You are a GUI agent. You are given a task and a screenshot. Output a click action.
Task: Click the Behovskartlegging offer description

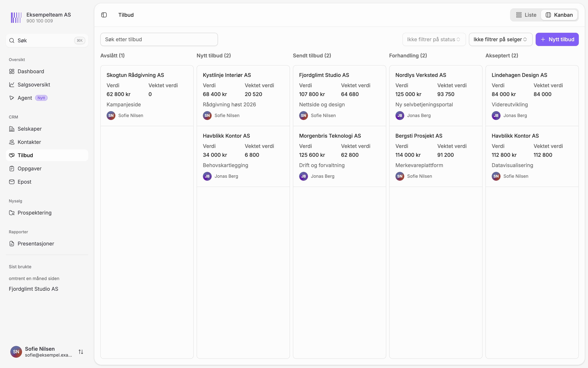225,165
